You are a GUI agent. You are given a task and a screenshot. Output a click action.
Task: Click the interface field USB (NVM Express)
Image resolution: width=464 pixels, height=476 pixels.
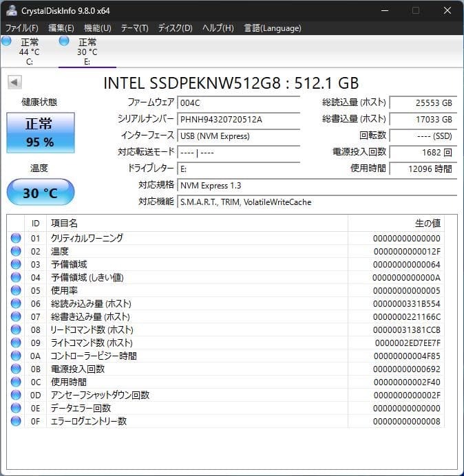[238, 136]
